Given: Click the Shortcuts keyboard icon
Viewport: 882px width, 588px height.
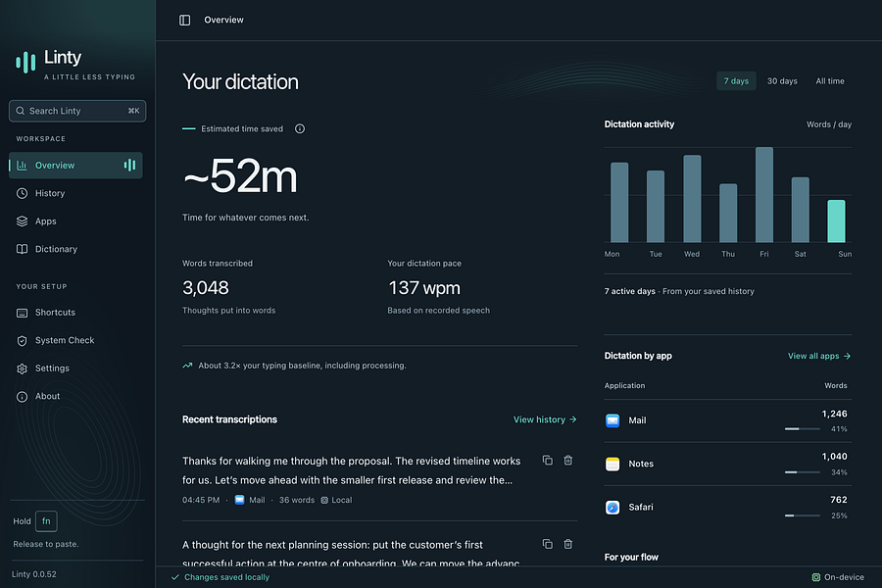Looking at the screenshot, I should tap(22, 313).
